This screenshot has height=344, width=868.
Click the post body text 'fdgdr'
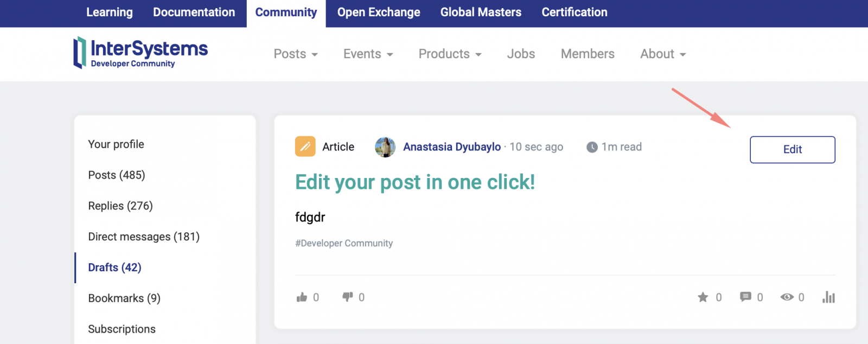coord(310,217)
